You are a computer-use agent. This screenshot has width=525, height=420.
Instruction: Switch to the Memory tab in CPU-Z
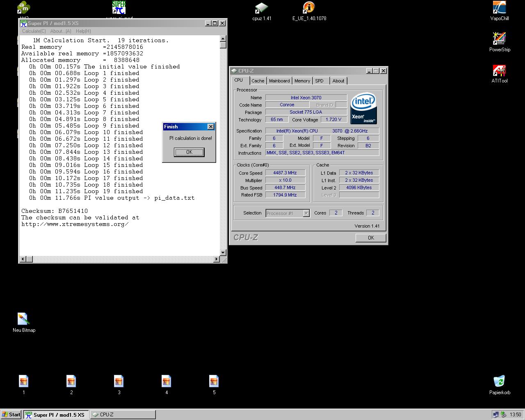pos(302,81)
